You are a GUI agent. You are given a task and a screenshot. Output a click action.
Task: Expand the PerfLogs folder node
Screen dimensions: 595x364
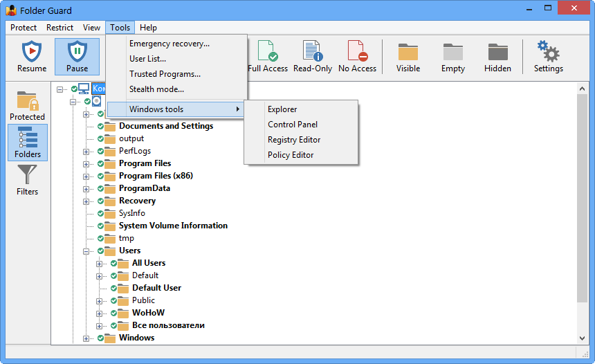tap(86, 152)
